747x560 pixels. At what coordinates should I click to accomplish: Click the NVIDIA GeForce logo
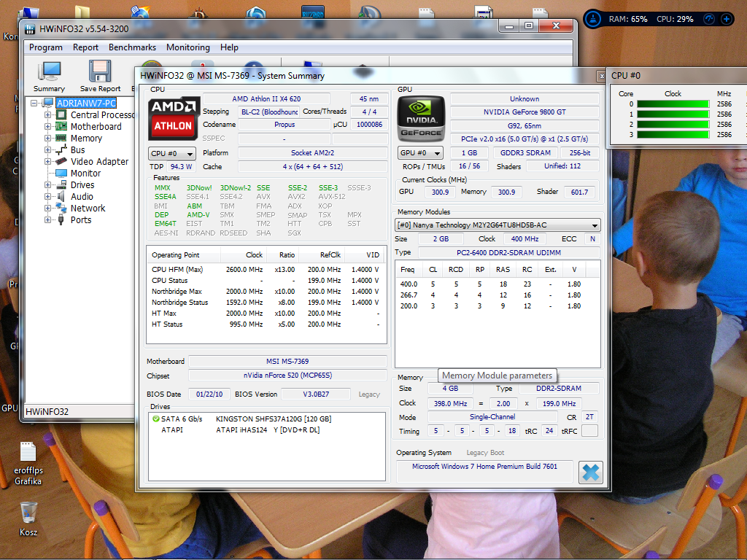pos(421,119)
